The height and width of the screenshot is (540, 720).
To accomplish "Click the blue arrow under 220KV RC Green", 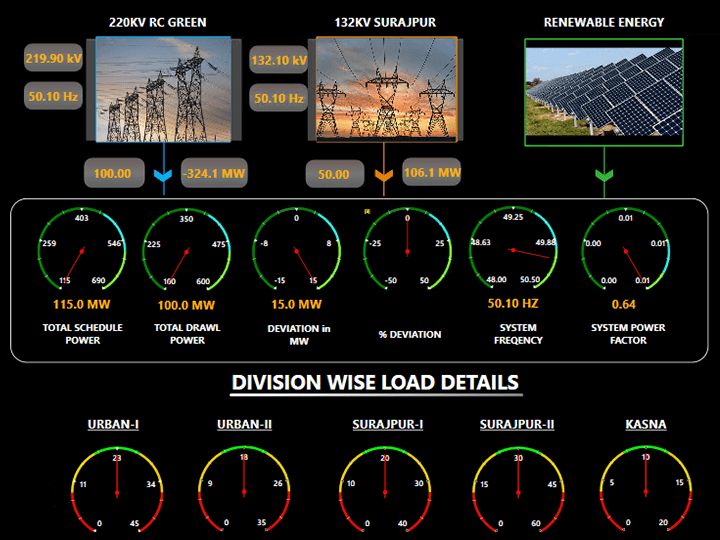I will point(164,177).
